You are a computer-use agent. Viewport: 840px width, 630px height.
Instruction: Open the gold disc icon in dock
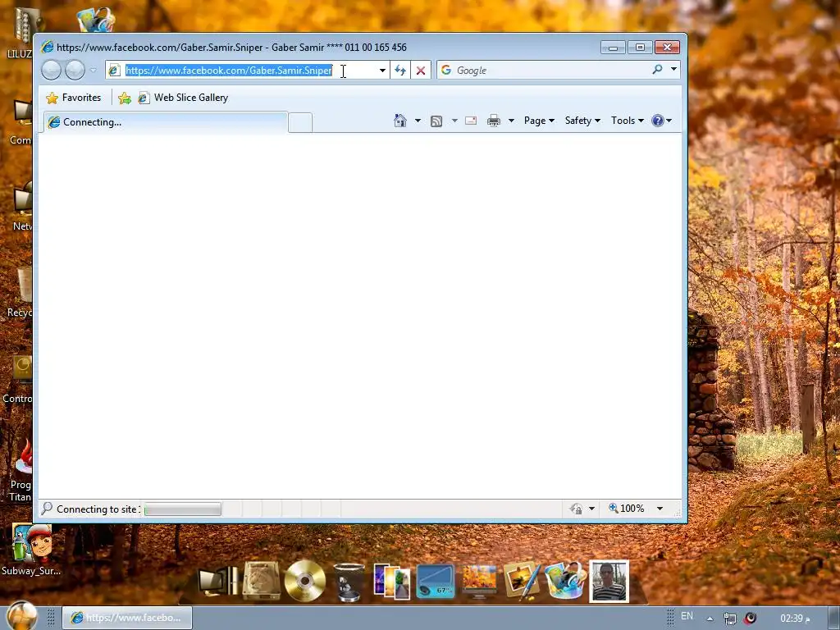[305, 581]
